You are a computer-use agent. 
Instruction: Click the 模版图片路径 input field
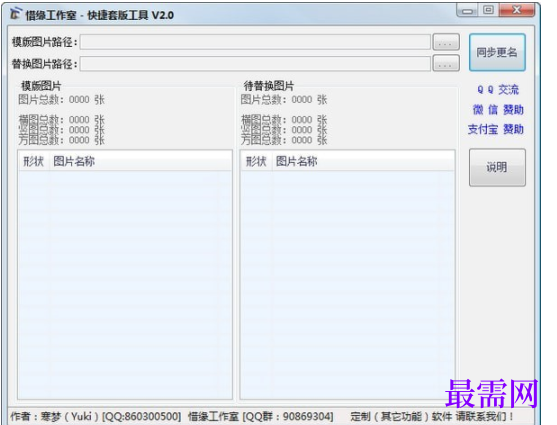255,42
